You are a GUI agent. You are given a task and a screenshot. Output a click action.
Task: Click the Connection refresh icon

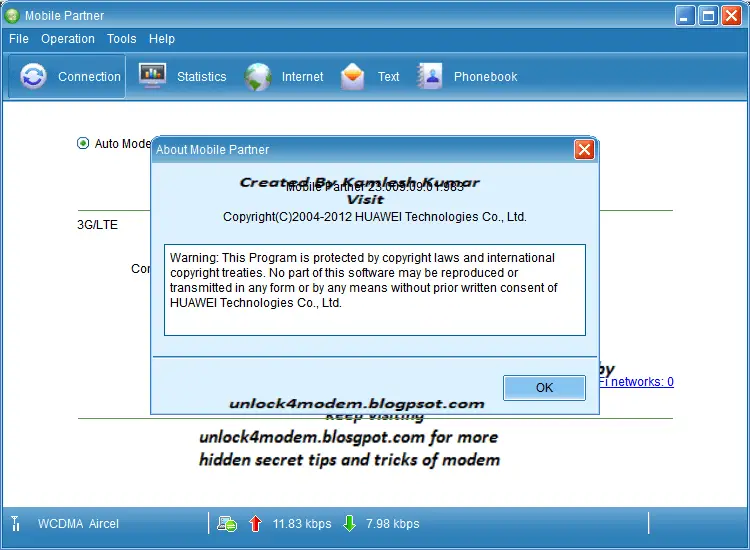(x=33, y=77)
